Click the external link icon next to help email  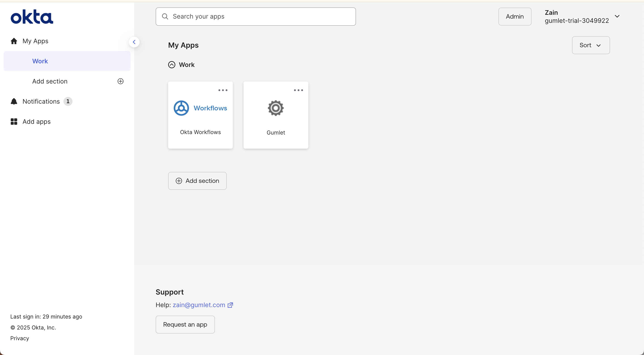click(230, 305)
